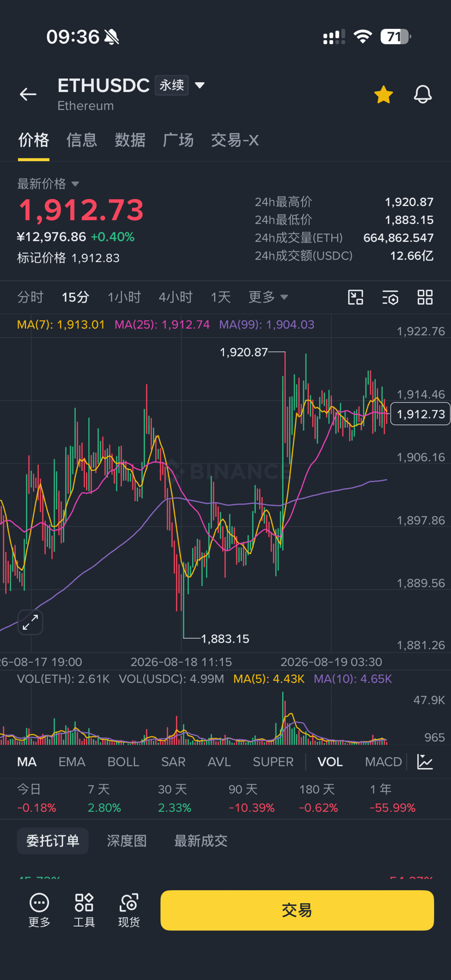Expand 更多 interval options
451x980 pixels.
pyautogui.click(x=268, y=297)
